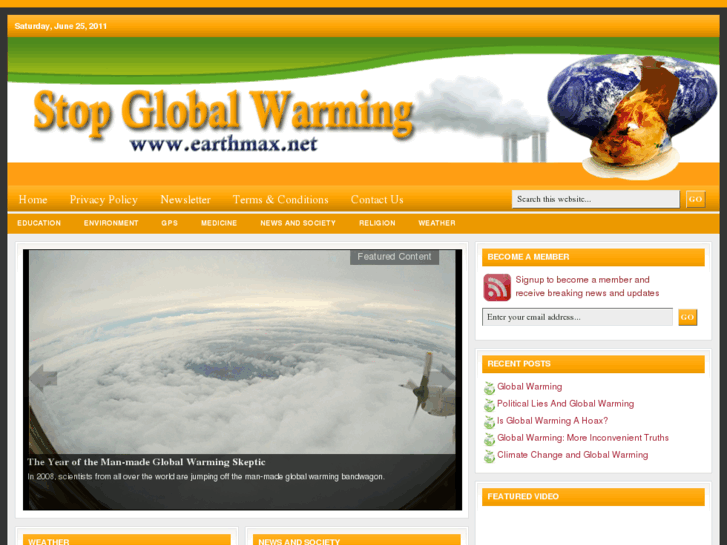Viewport: 727px width, 545px height.
Task: Select the Religion category
Action: tap(377, 223)
